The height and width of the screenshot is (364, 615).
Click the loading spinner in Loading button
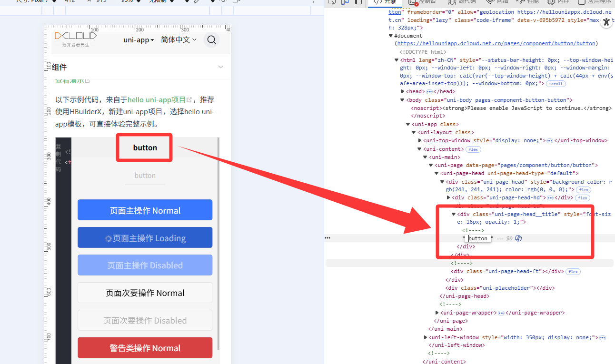(x=108, y=238)
